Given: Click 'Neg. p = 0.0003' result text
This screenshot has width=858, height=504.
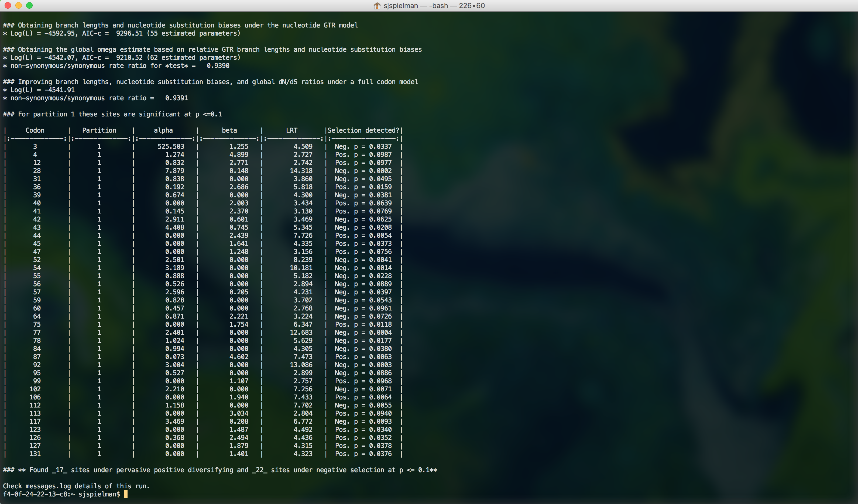Looking at the screenshot, I should 363,365.
